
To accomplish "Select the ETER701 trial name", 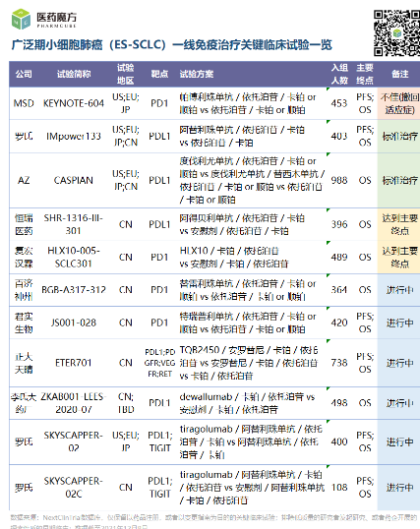I will (x=74, y=363).
